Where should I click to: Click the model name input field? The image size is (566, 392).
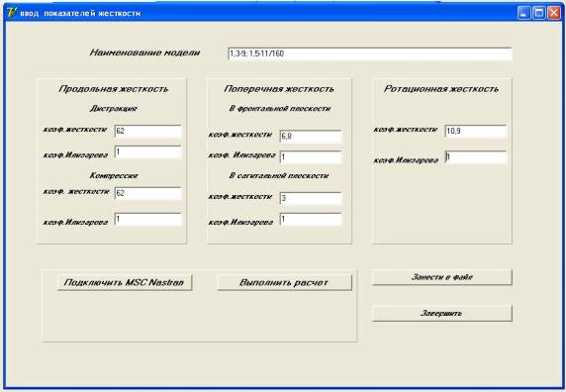click(x=370, y=54)
